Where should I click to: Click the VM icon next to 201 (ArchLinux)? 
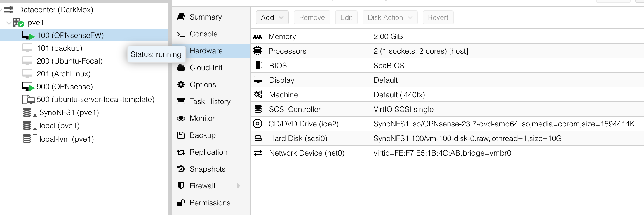[x=27, y=74]
